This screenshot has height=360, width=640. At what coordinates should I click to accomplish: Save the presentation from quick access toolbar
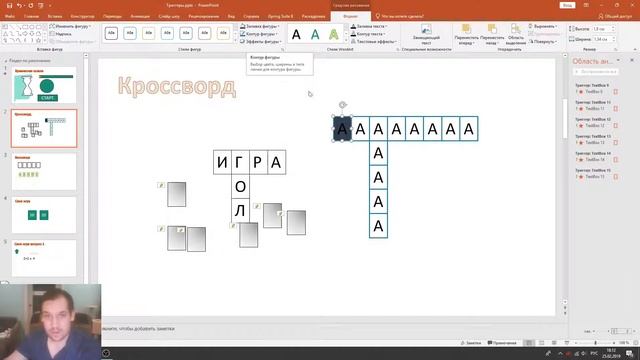9,5
